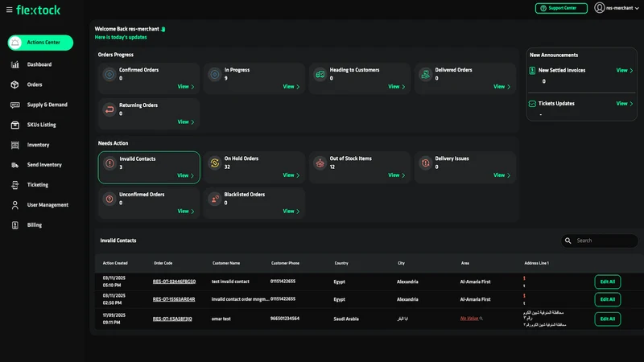The image size is (644, 362).
Task: Click the Here is today's updates text
Action: 120,37
